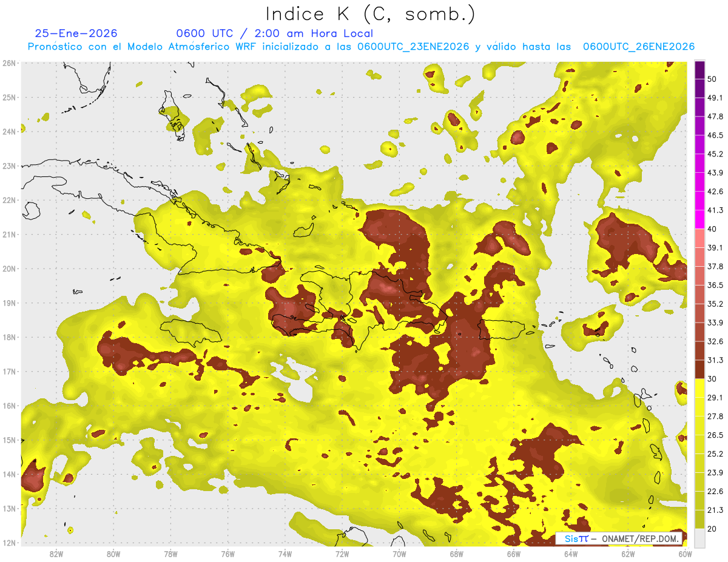The image size is (728, 562).
Task: Click legend value "37.8"
Action: pyautogui.click(x=715, y=266)
